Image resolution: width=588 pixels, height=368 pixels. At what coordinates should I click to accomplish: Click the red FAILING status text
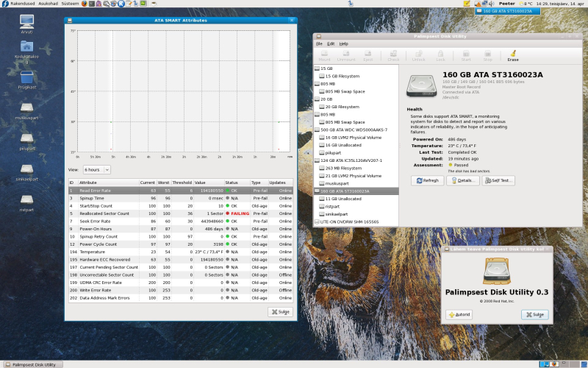[240, 213]
